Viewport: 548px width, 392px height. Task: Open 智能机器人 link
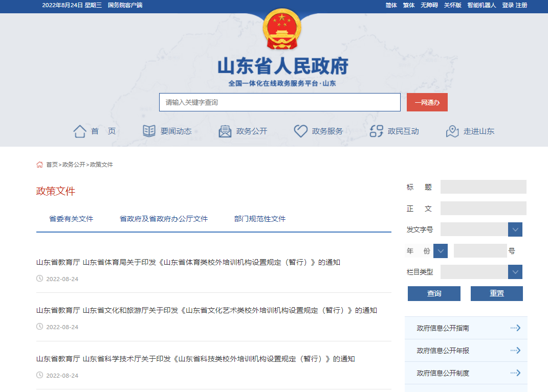(x=481, y=5)
